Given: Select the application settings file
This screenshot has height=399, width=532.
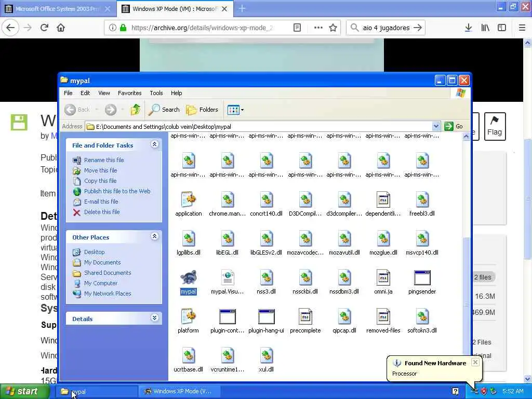Looking at the screenshot, I should (x=188, y=200).
